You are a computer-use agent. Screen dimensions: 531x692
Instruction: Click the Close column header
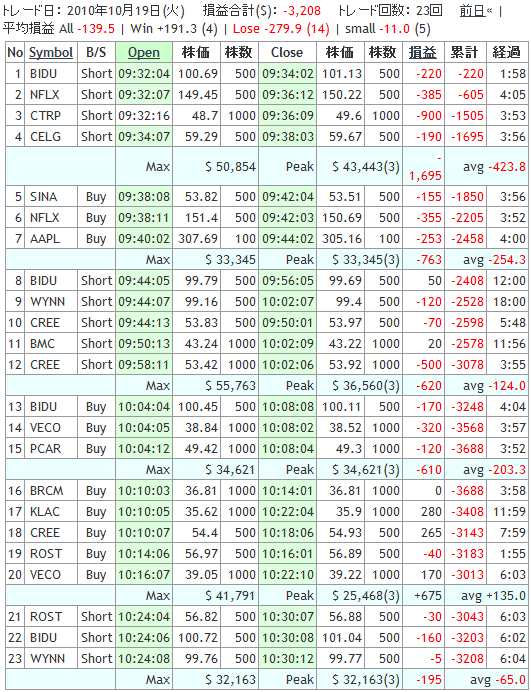[287, 53]
